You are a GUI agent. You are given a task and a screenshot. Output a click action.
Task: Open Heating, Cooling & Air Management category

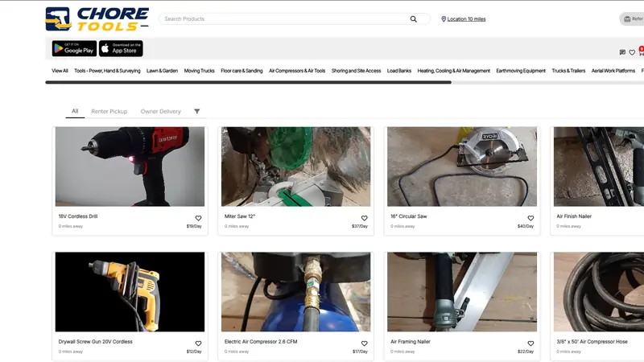pyautogui.click(x=454, y=71)
